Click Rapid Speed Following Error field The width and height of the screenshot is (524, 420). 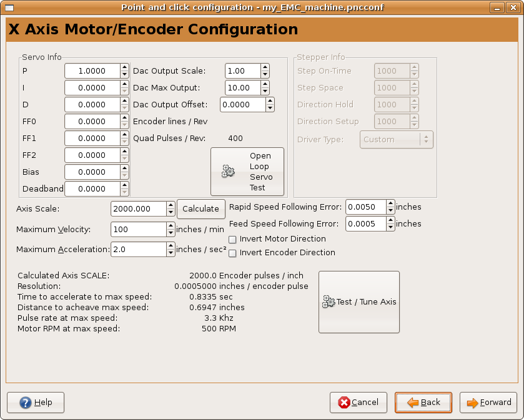coord(366,207)
